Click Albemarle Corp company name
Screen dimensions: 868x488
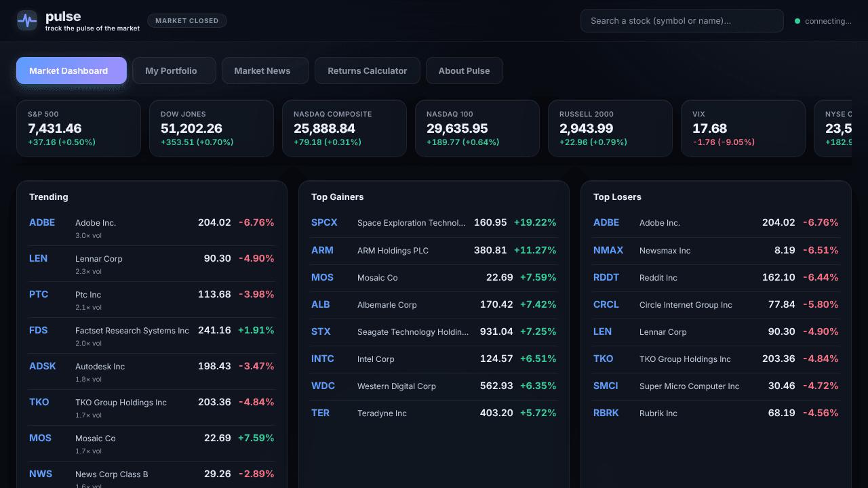pos(387,305)
